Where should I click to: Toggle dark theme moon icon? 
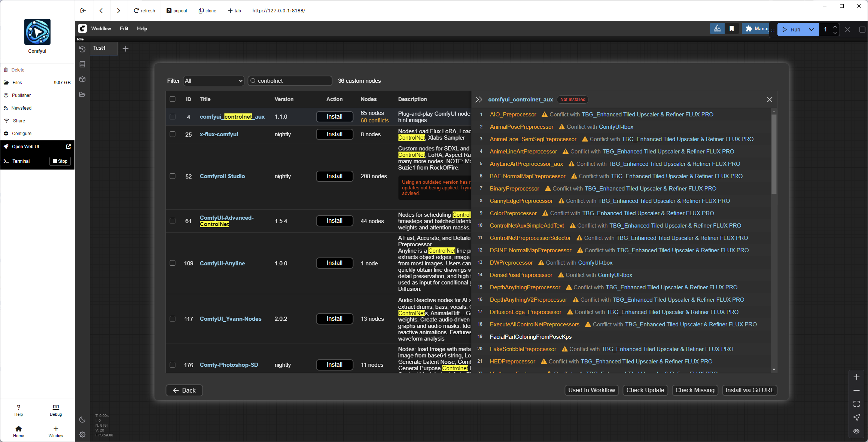pyautogui.click(x=82, y=420)
